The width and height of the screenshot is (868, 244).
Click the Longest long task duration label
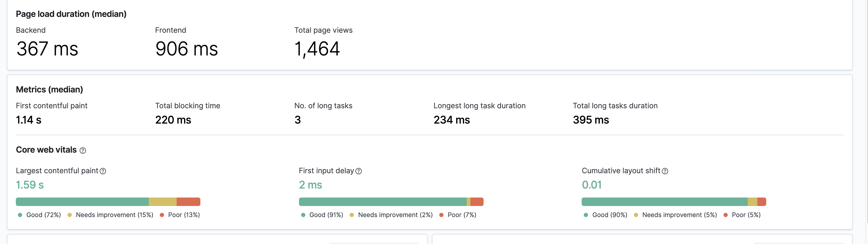[480, 106]
